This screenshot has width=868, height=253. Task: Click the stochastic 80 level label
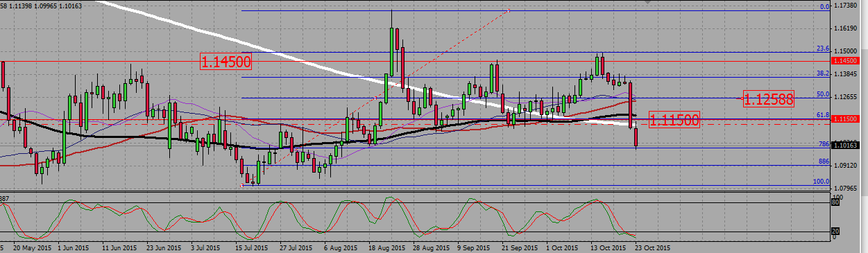click(835, 202)
